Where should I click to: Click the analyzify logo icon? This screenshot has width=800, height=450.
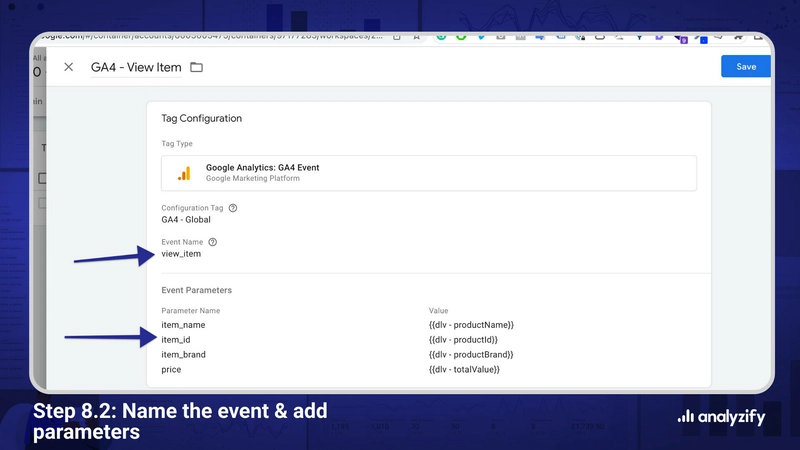pyautogui.click(x=686, y=417)
